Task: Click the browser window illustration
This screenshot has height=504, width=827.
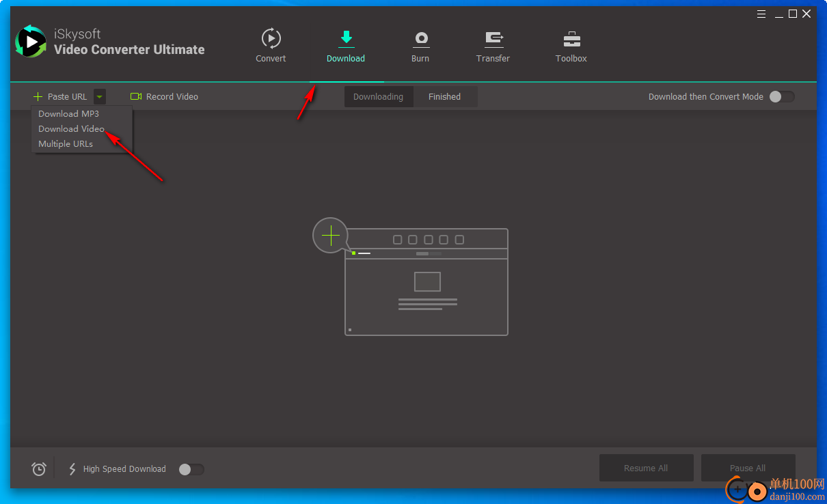Action: click(426, 282)
